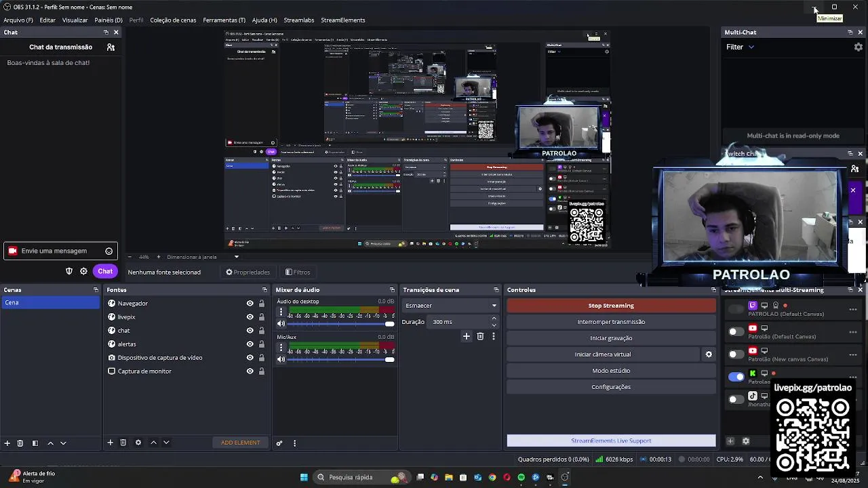868x488 pixels.
Task: Click Iniciar gravação button
Action: tap(611, 338)
